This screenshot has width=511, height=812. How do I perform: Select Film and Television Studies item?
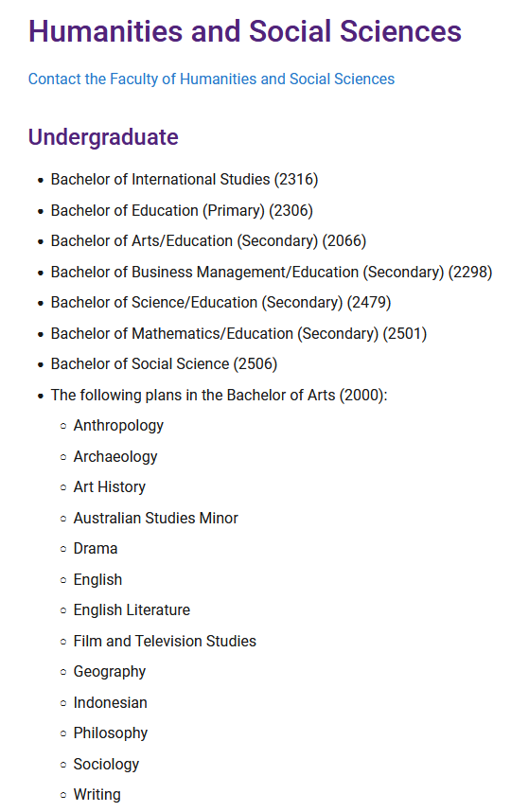(166, 642)
